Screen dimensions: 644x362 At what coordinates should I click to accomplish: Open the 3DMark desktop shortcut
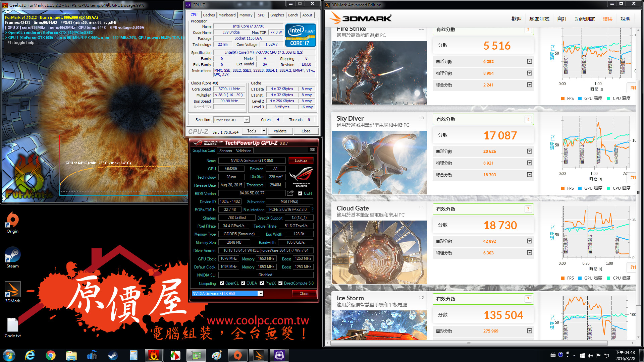12,292
